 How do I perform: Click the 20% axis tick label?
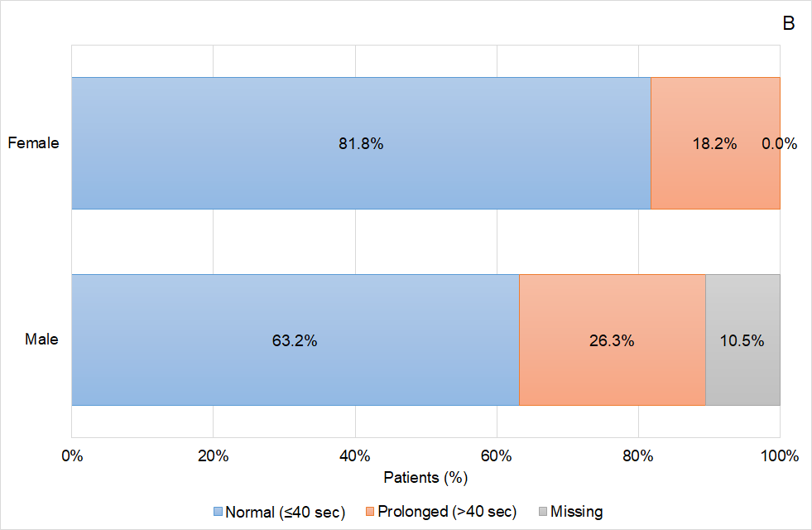click(x=214, y=456)
